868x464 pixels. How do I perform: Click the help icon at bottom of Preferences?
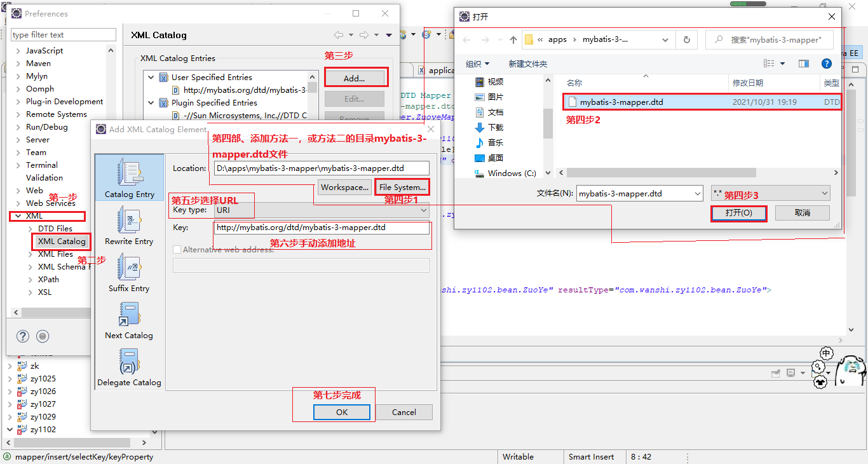point(23,336)
